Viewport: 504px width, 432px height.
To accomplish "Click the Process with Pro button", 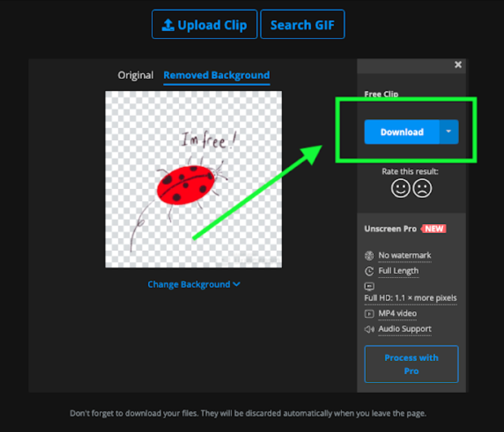I will click(411, 364).
